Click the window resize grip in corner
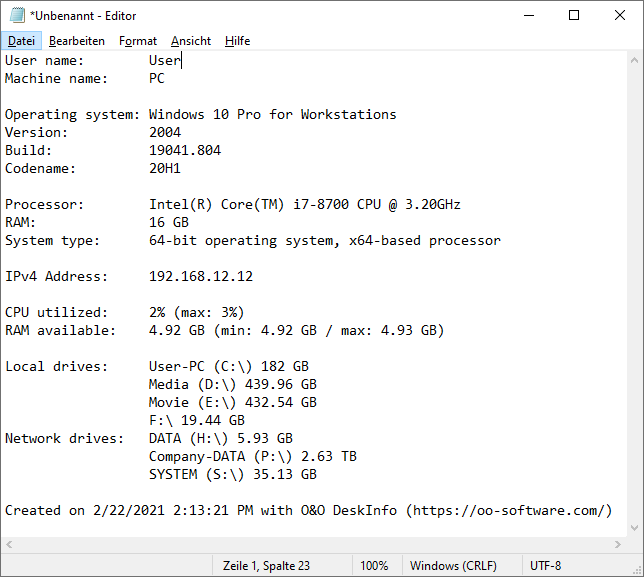The width and height of the screenshot is (644, 577). 637,570
